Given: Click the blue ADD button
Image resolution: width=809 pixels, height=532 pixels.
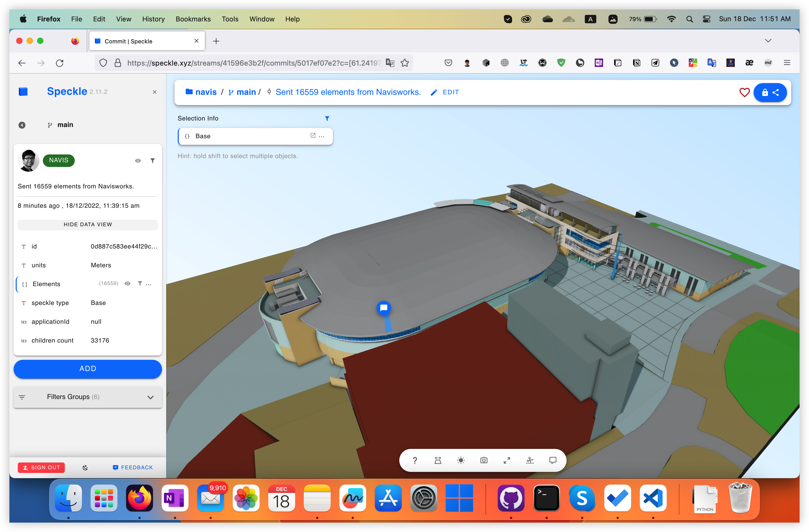Looking at the screenshot, I should click(87, 368).
